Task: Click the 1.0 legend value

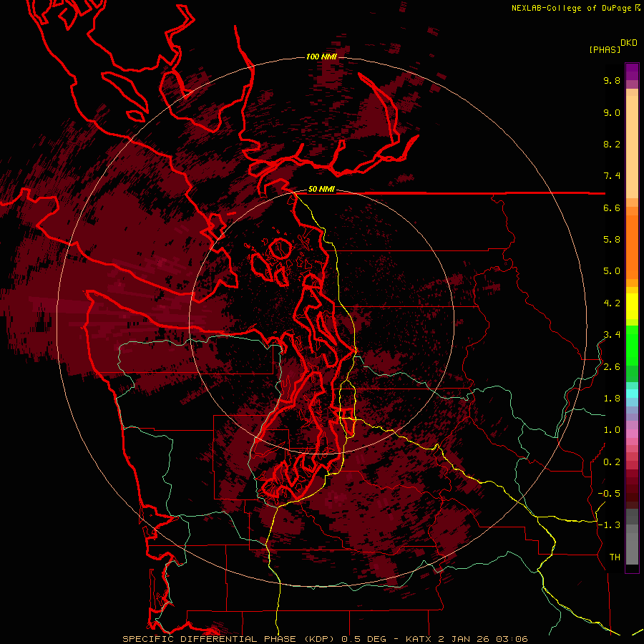Action: click(x=612, y=429)
